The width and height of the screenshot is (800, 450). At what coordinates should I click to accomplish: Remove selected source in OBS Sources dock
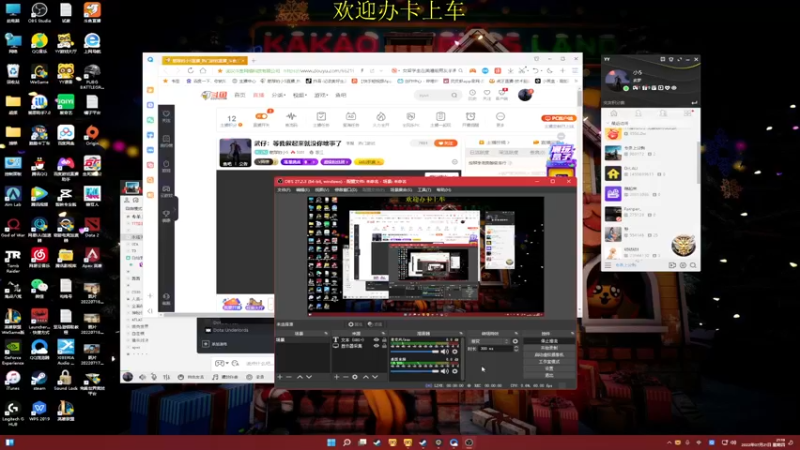(345, 377)
